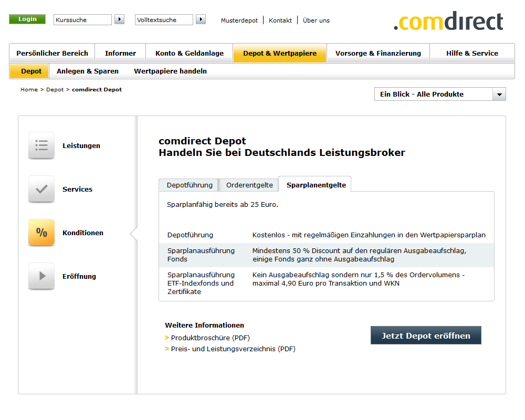Open Hilfe & Service menu

click(472, 53)
